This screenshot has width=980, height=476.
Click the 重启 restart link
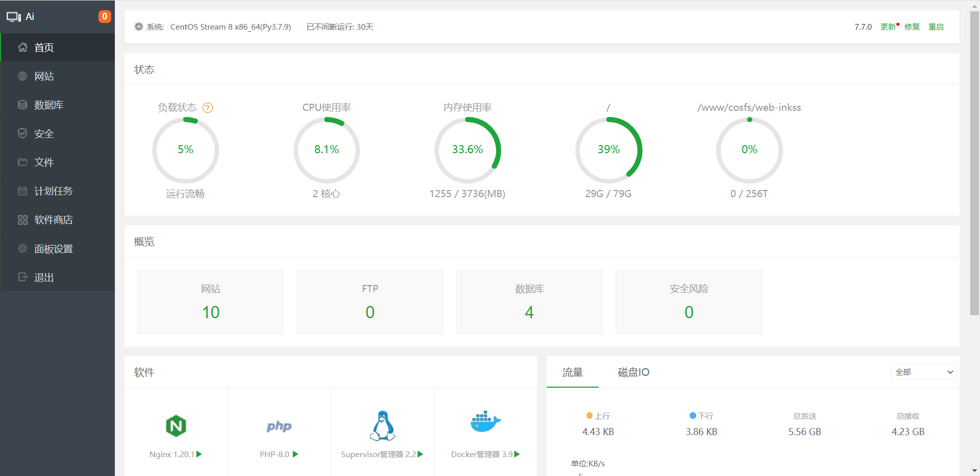pos(936,27)
